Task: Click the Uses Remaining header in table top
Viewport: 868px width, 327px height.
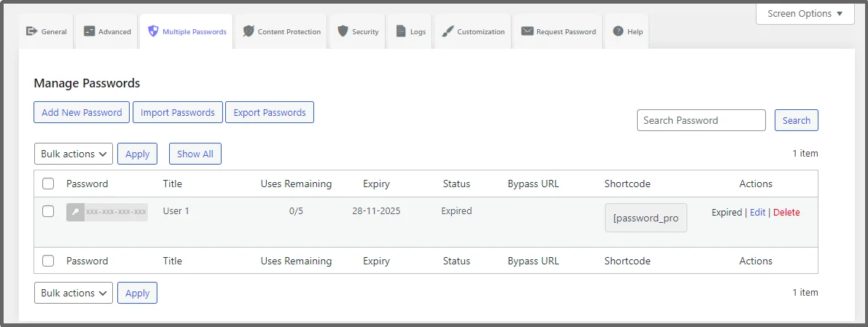Action: [296, 184]
